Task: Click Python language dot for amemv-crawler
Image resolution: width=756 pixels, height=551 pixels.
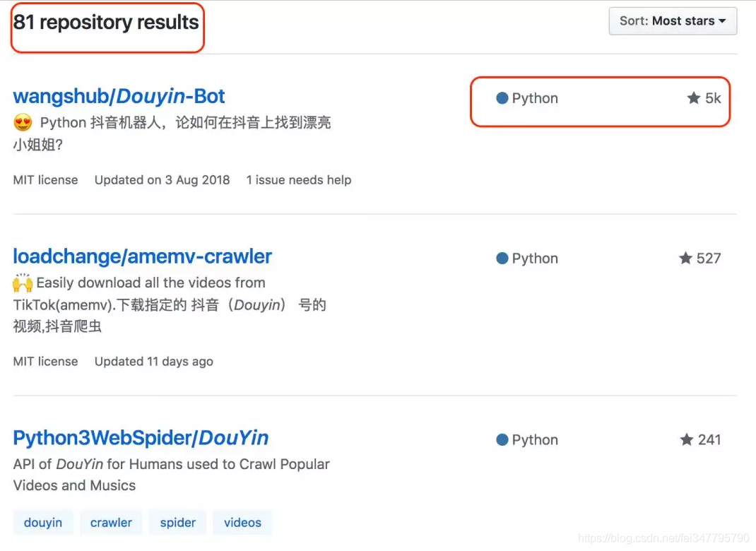Action: pyautogui.click(x=502, y=258)
